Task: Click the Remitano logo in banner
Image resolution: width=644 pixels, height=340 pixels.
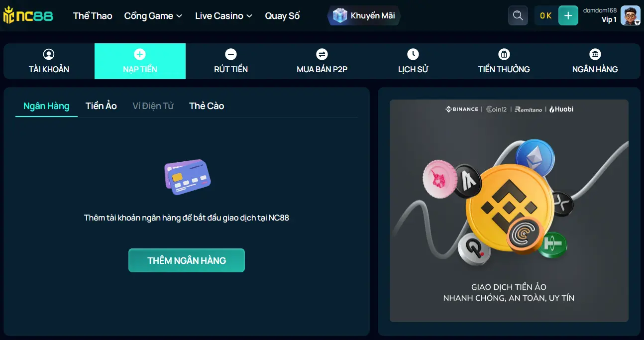Action: 529,109
